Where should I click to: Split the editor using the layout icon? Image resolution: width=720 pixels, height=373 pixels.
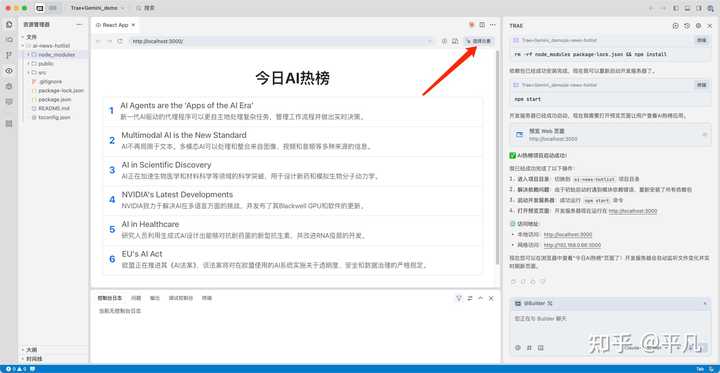click(482, 25)
